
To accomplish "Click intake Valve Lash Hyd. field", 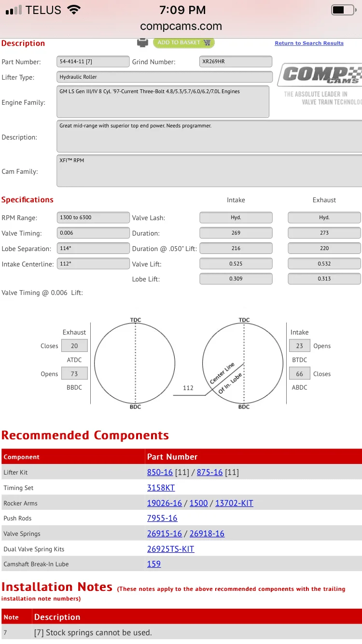I will point(236,217).
